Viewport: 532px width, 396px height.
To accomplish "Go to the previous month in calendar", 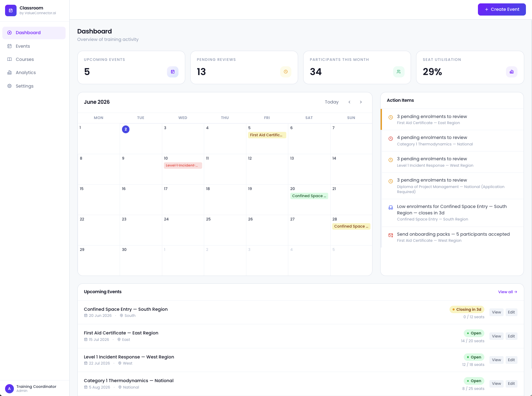I will [x=349, y=102].
